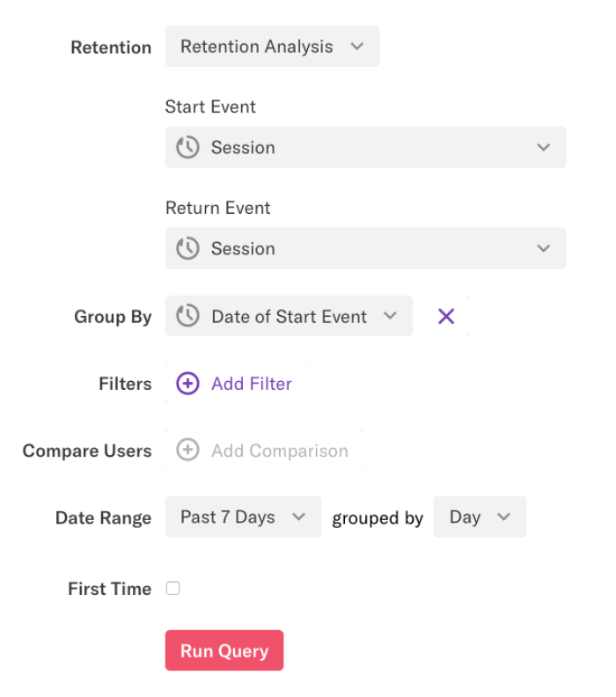
Task: Click the Add Filter link text
Action: click(x=252, y=384)
